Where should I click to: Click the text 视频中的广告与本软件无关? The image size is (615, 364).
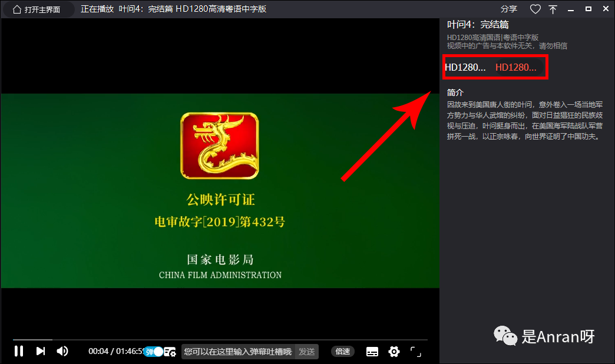tap(491, 46)
